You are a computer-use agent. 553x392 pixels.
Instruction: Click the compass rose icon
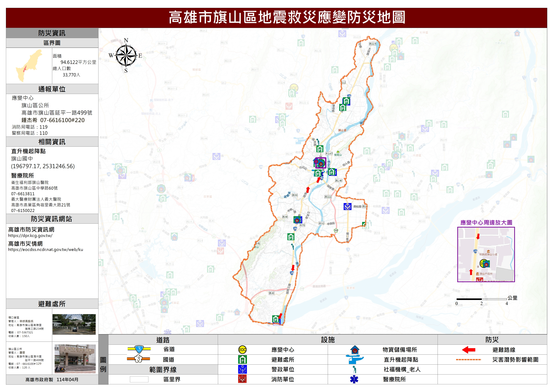point(126,56)
